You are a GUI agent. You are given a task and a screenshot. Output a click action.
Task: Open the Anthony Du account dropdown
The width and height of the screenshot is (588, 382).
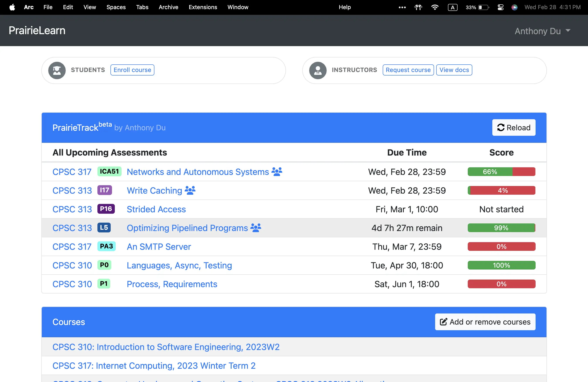(x=543, y=31)
